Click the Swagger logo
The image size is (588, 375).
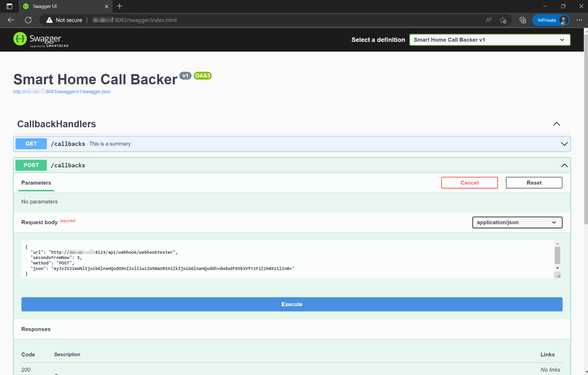[x=41, y=40]
